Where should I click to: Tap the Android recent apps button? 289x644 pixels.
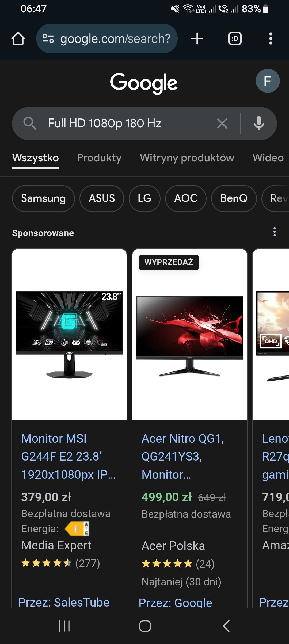[64, 626]
